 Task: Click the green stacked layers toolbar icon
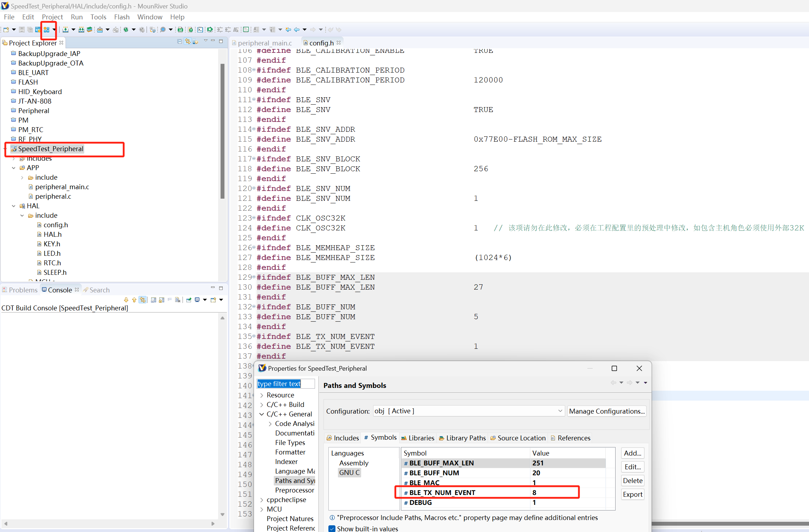pos(89,30)
